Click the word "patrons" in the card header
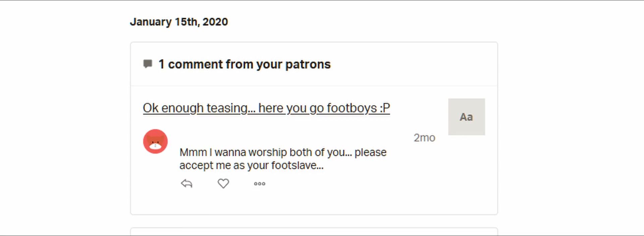Viewport: 644px width, 236px height. [308, 64]
